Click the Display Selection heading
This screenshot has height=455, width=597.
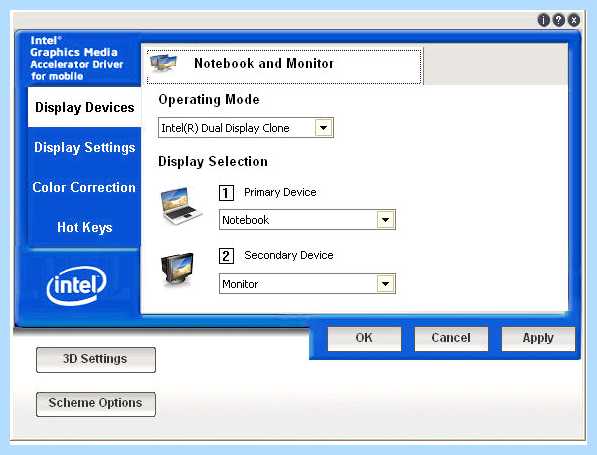213,162
